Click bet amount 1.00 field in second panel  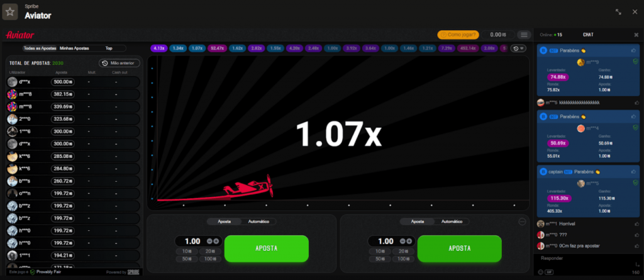(386, 242)
